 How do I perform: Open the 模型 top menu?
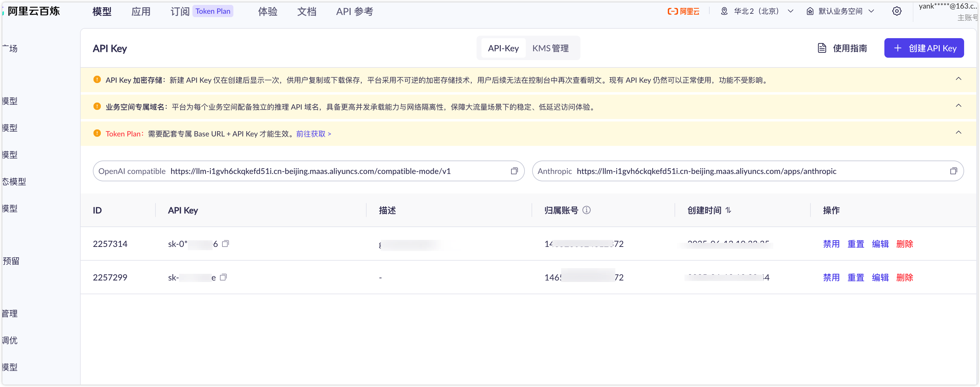[x=102, y=11]
